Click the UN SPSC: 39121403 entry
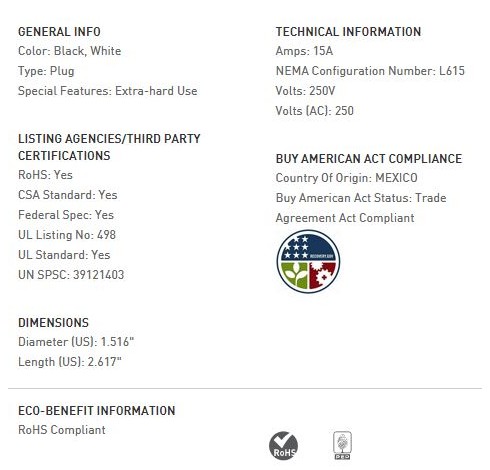This screenshot has height=470, width=490. point(71,275)
